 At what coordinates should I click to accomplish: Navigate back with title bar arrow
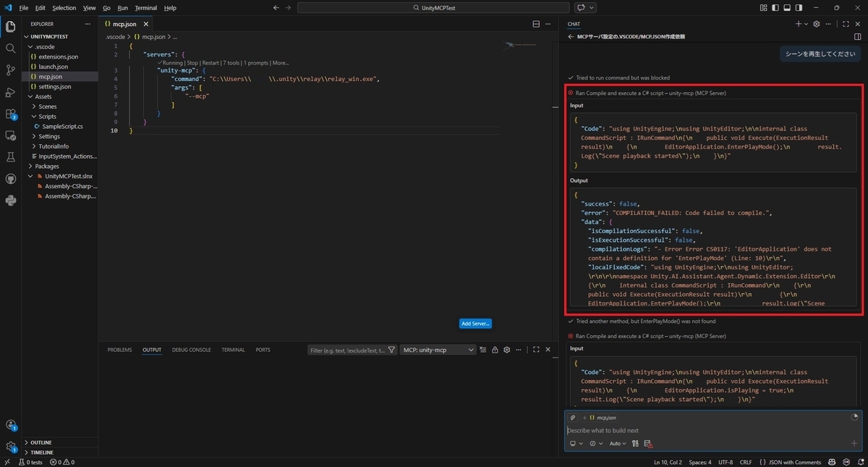(276, 8)
